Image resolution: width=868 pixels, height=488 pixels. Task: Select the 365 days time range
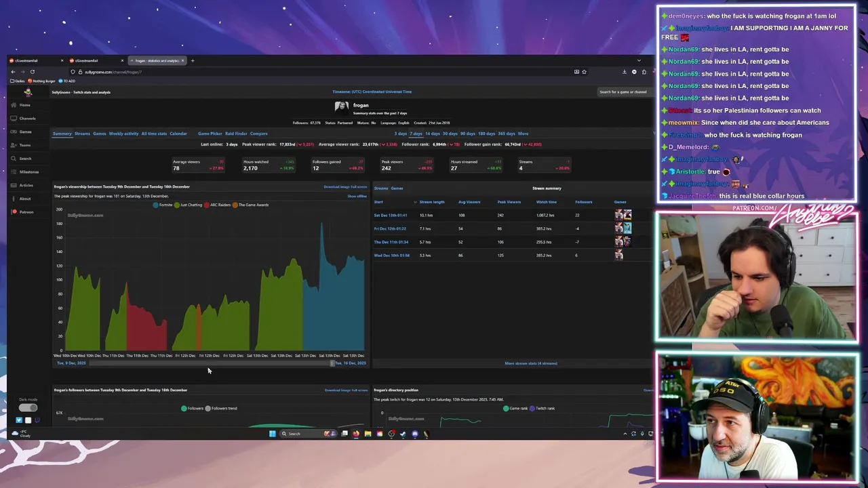(507, 134)
